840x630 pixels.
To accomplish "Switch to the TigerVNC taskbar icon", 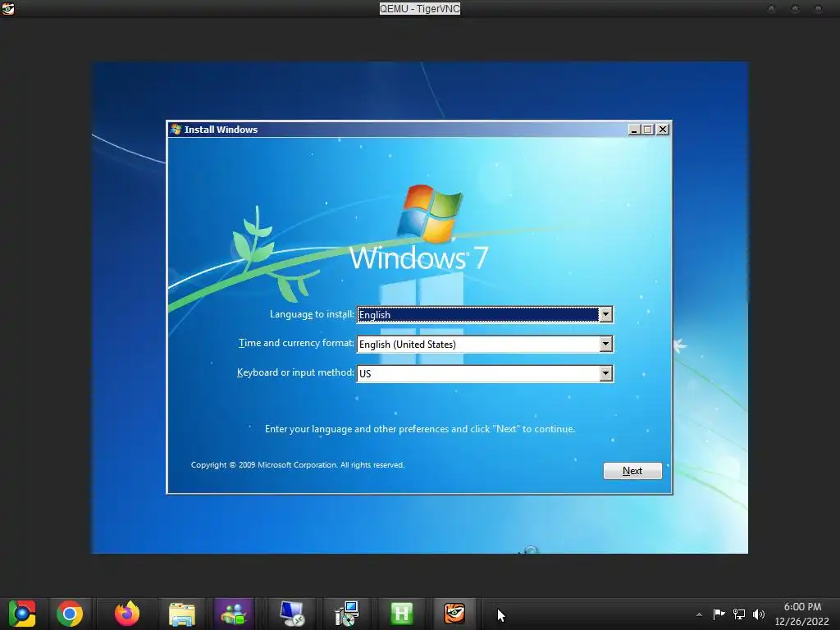I will point(454,614).
